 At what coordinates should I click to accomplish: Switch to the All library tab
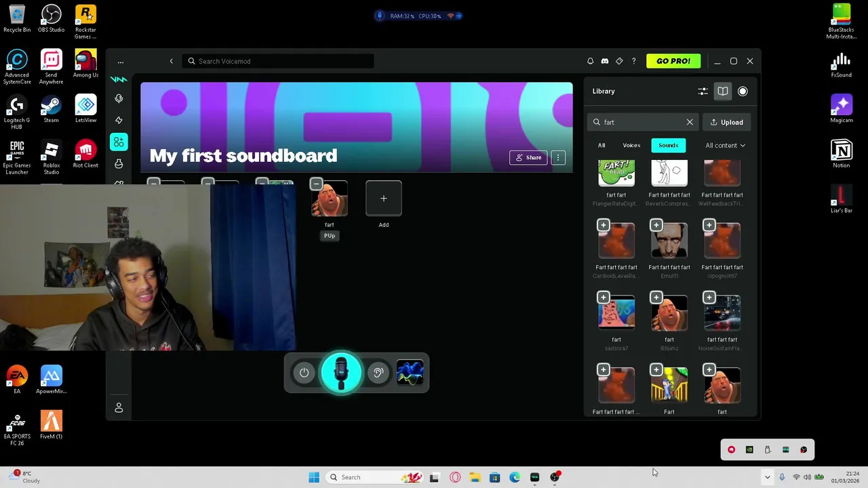tap(601, 145)
